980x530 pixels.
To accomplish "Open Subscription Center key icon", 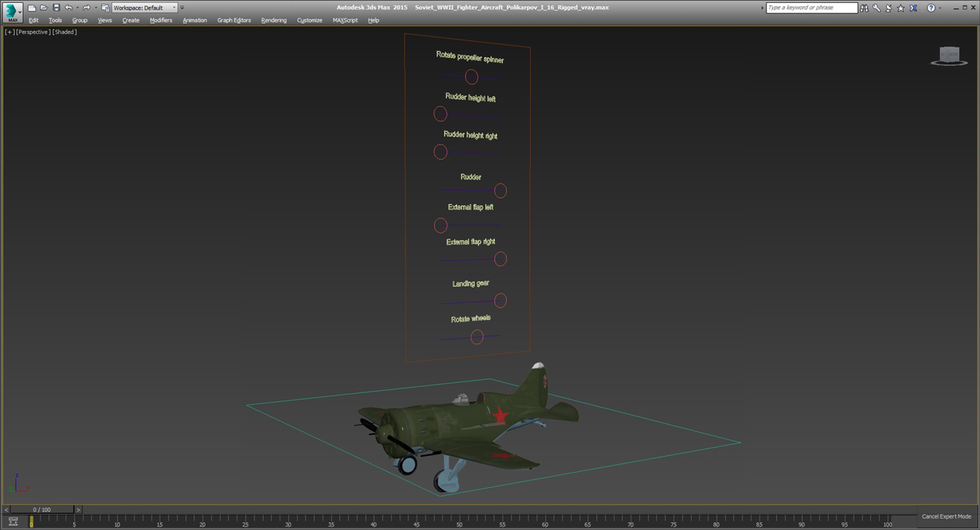I will click(x=876, y=8).
